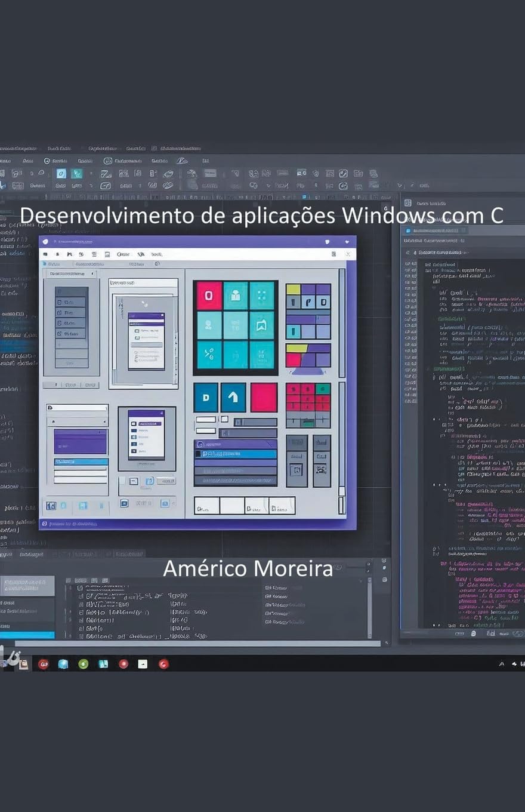
Task: Select the solid pink square beside the arrow tile
Action: click(264, 397)
